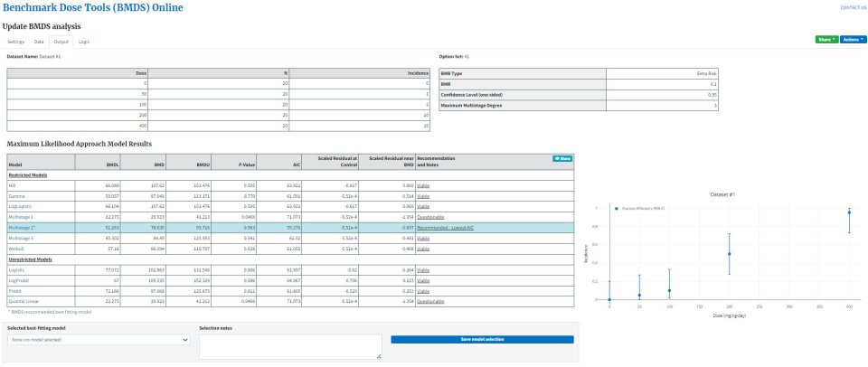
Task: Click the Fraction Affected legend marker in plot
Action: (616, 208)
